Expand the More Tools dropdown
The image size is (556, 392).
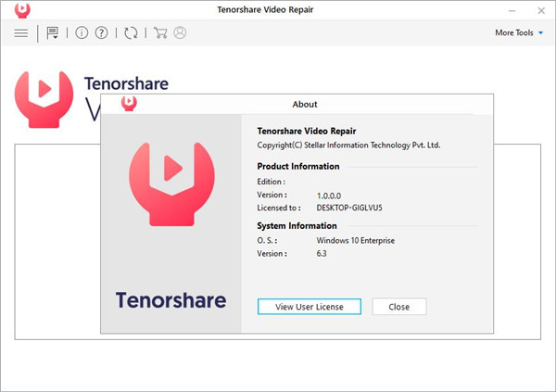point(519,32)
